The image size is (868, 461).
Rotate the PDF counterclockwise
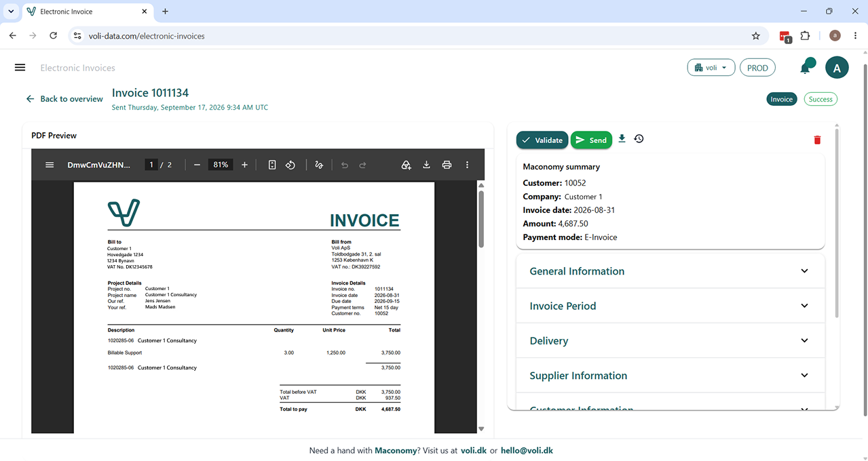click(x=290, y=165)
